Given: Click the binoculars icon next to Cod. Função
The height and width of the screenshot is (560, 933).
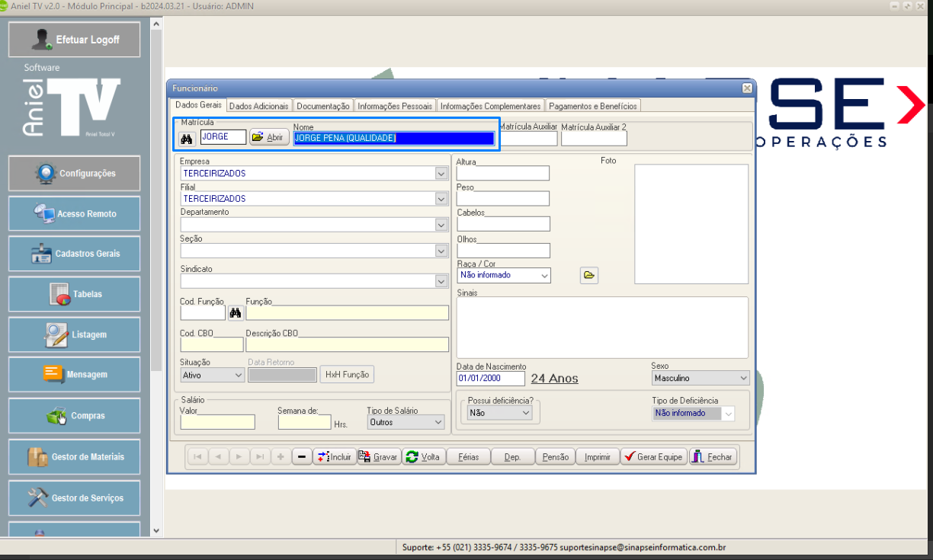Looking at the screenshot, I should coord(236,312).
